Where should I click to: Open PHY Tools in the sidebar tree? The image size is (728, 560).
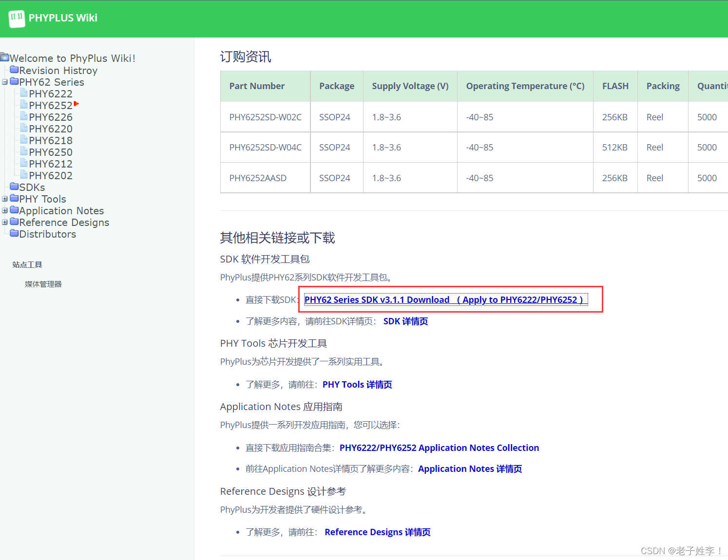coord(43,199)
